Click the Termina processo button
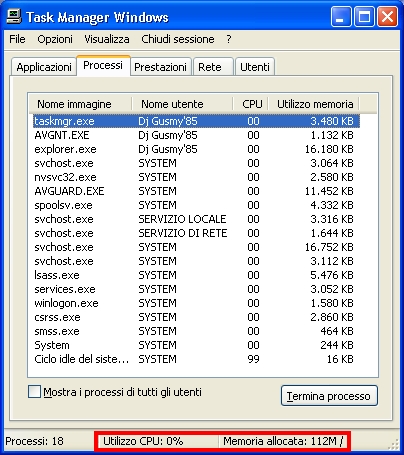404x455 pixels. (329, 396)
